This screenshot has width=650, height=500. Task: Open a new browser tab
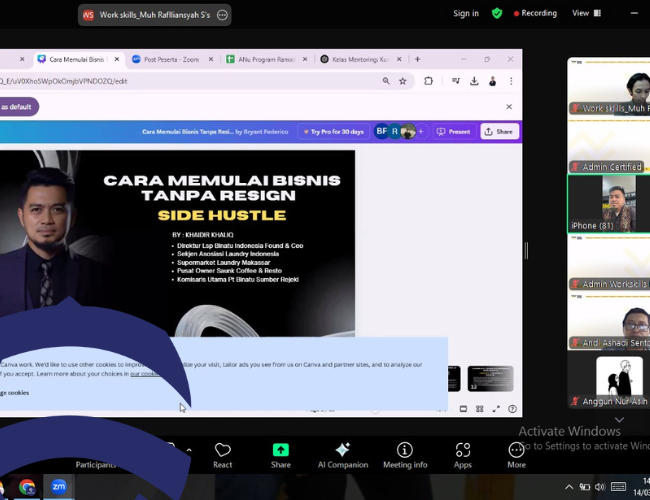(417, 59)
